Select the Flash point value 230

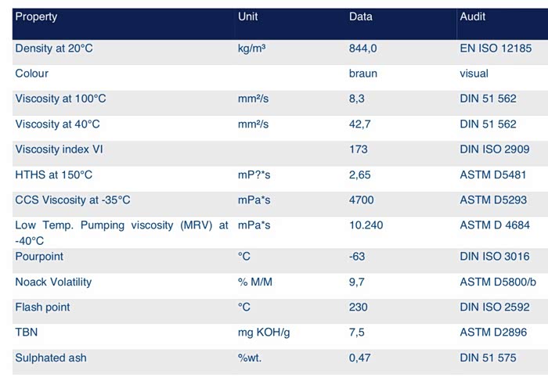tap(358, 307)
